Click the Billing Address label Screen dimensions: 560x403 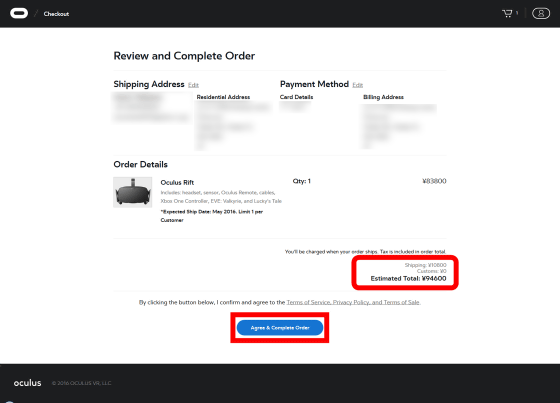[383, 97]
